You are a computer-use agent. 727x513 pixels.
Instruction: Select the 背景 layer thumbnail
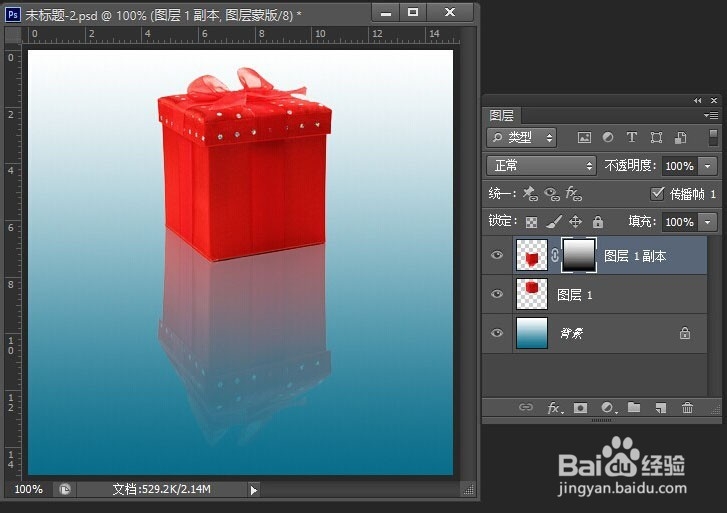point(532,333)
